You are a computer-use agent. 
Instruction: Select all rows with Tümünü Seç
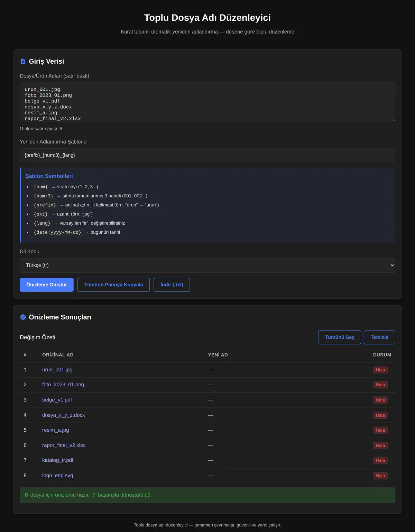pyautogui.click(x=340, y=337)
